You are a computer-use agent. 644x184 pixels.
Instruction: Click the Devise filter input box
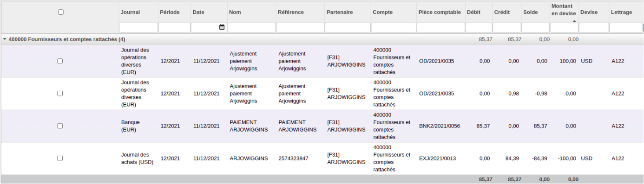pyautogui.click(x=594, y=28)
